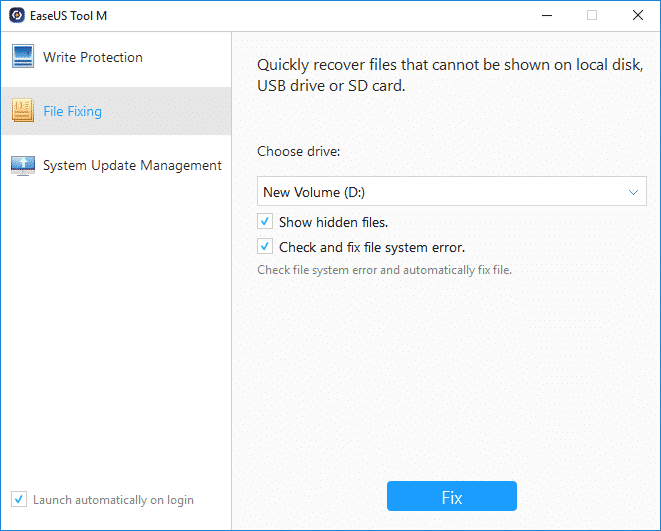Click the gray file system error hint text
The width and height of the screenshot is (661, 531).
[x=384, y=270]
